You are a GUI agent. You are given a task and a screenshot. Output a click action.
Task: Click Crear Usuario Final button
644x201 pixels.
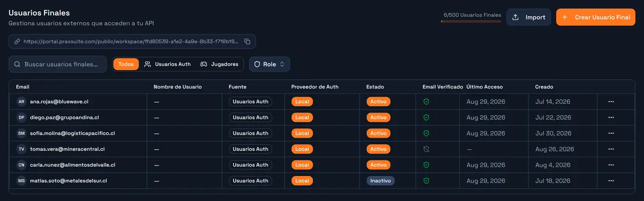coord(596,17)
